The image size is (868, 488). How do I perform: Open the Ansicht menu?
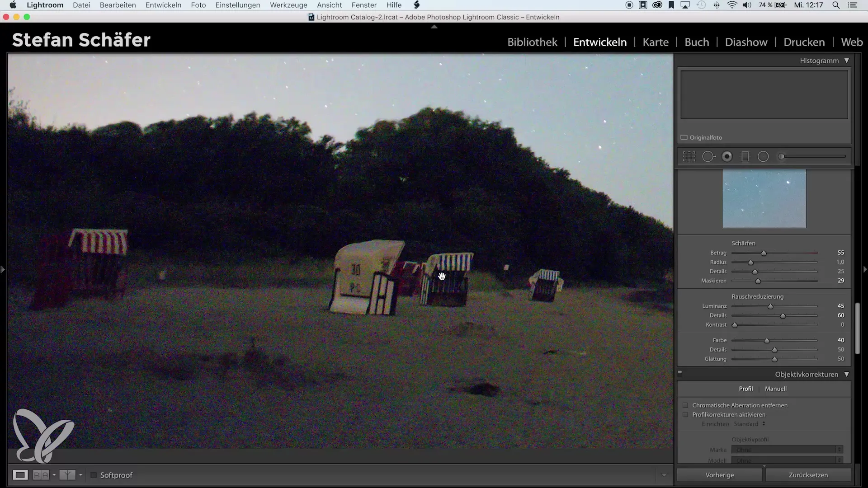tap(329, 5)
